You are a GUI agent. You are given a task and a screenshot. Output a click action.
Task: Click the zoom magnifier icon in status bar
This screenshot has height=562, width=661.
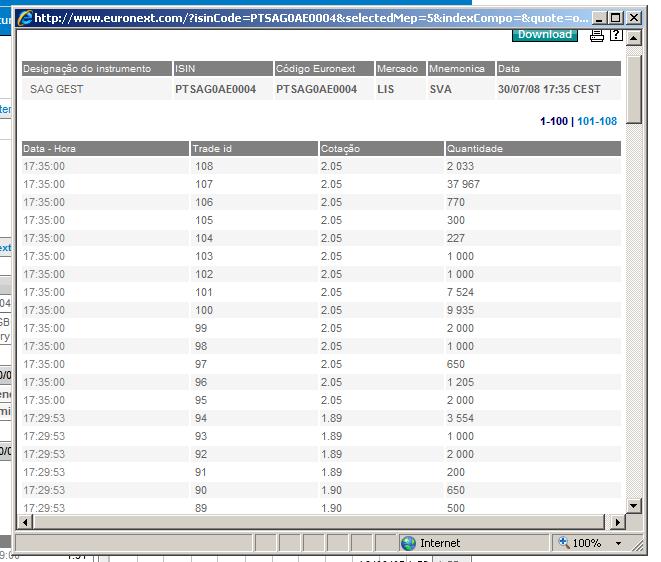(x=564, y=542)
